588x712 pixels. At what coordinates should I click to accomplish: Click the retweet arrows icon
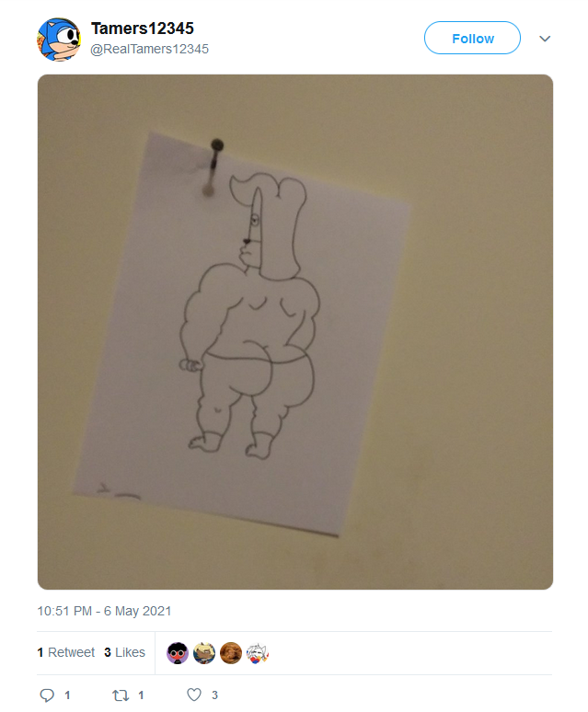(x=121, y=695)
